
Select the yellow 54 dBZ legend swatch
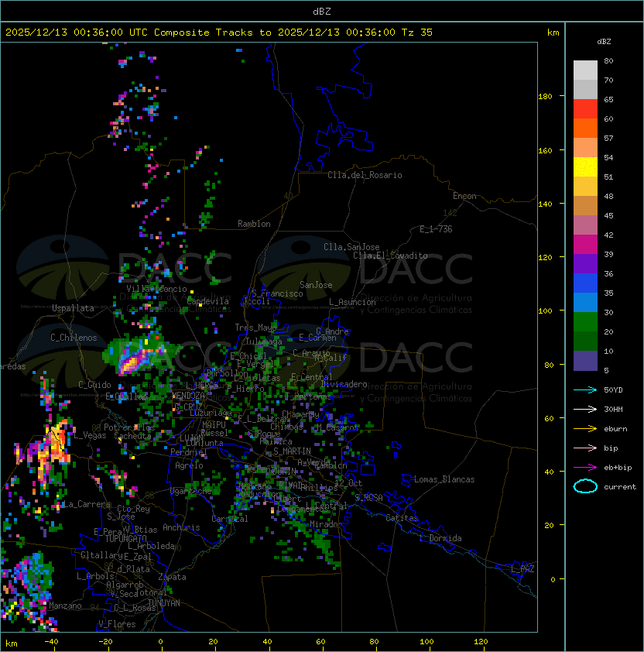[x=585, y=166]
